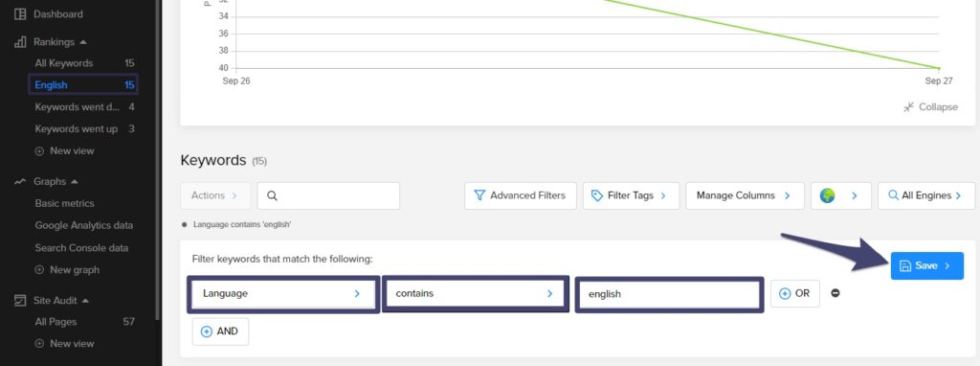980x366 pixels.
Task: Open the Basic metrics graph
Action: (x=64, y=203)
